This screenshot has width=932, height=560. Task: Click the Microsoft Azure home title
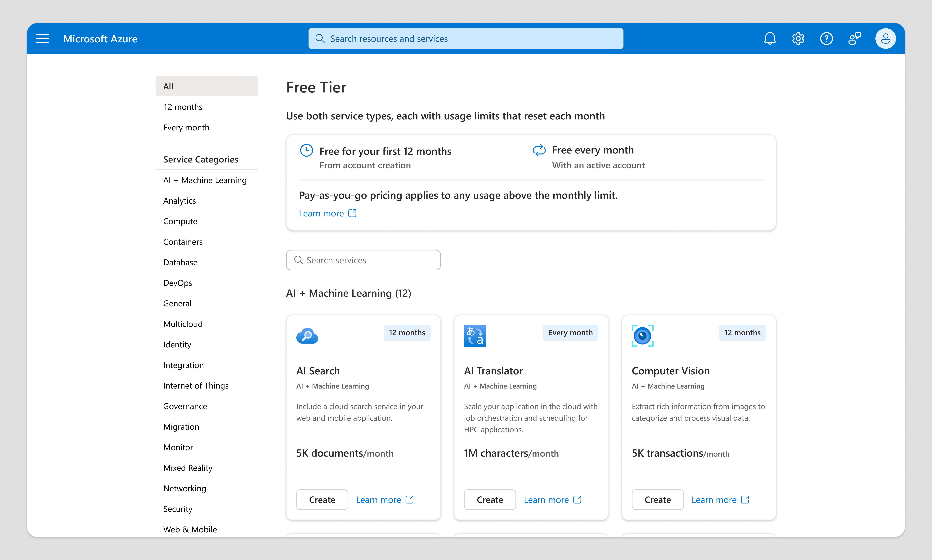[100, 39]
